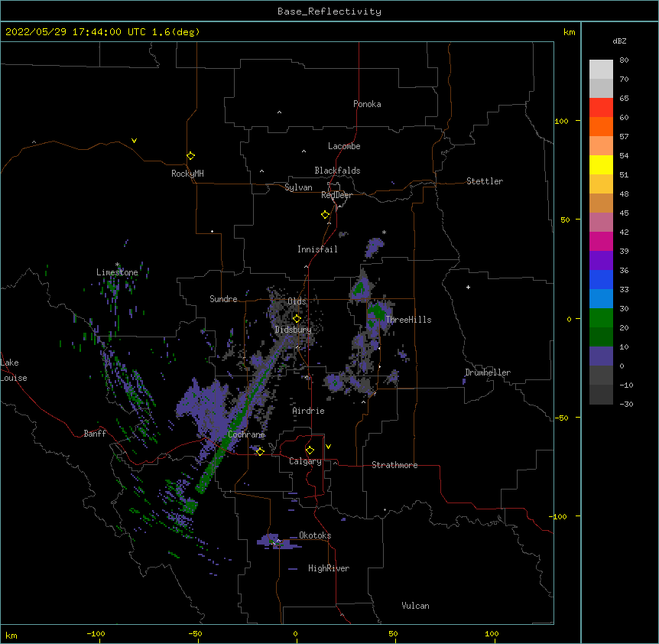Click the Banff label

(95, 434)
